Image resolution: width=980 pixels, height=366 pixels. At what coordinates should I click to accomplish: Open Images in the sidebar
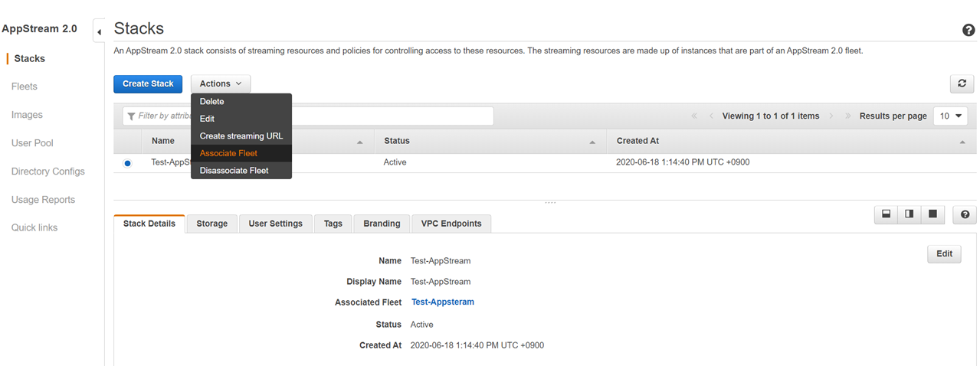(27, 115)
